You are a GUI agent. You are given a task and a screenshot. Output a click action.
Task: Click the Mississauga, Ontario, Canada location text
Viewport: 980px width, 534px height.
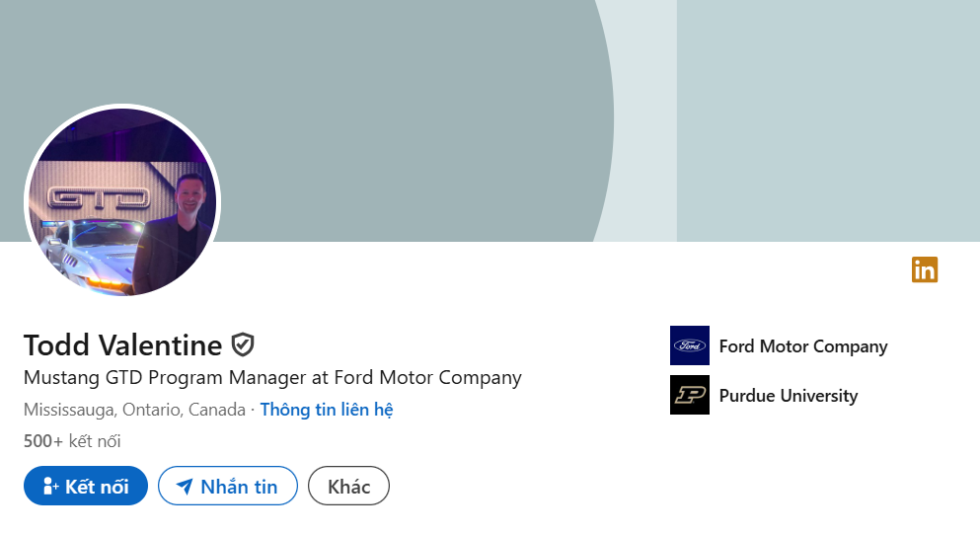coord(134,410)
